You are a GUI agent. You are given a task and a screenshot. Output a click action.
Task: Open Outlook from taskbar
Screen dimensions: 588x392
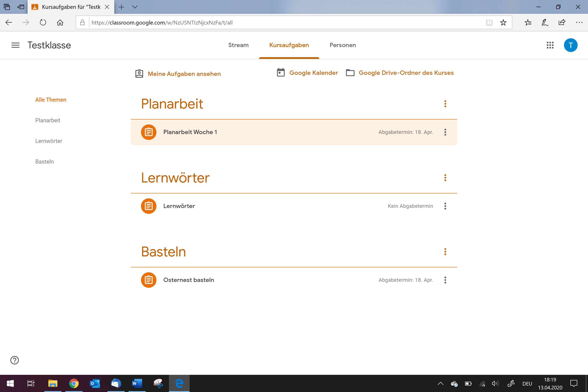[x=95, y=383]
